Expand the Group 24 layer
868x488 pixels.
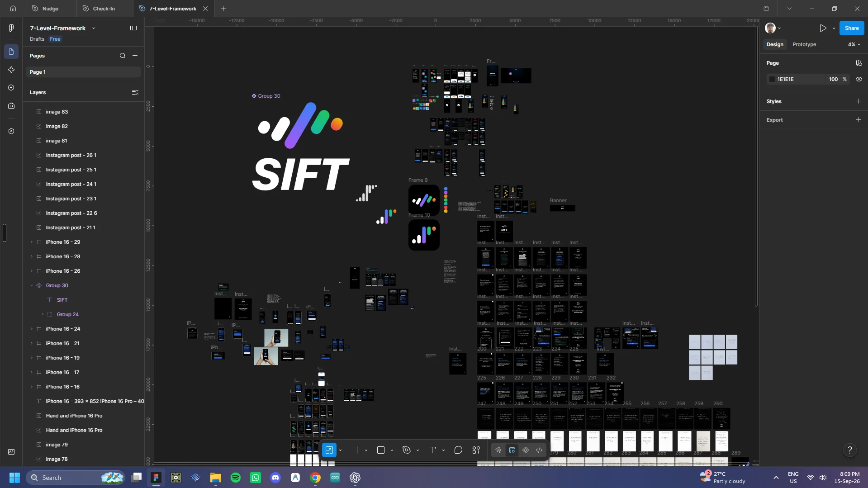pos(43,314)
